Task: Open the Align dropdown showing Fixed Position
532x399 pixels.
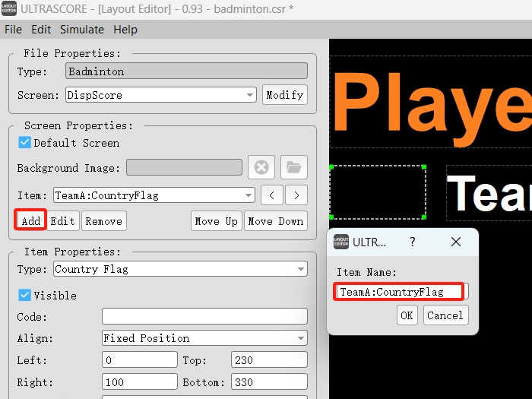Action: [x=204, y=338]
